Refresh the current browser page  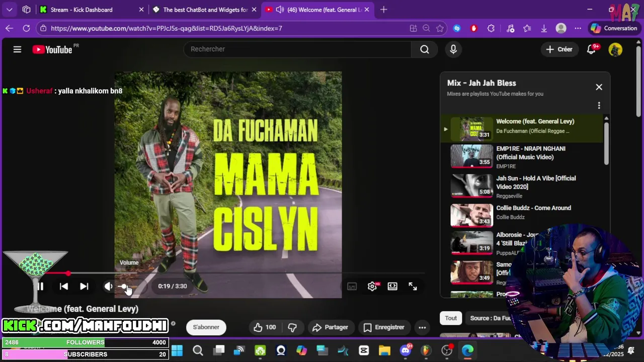(26, 28)
